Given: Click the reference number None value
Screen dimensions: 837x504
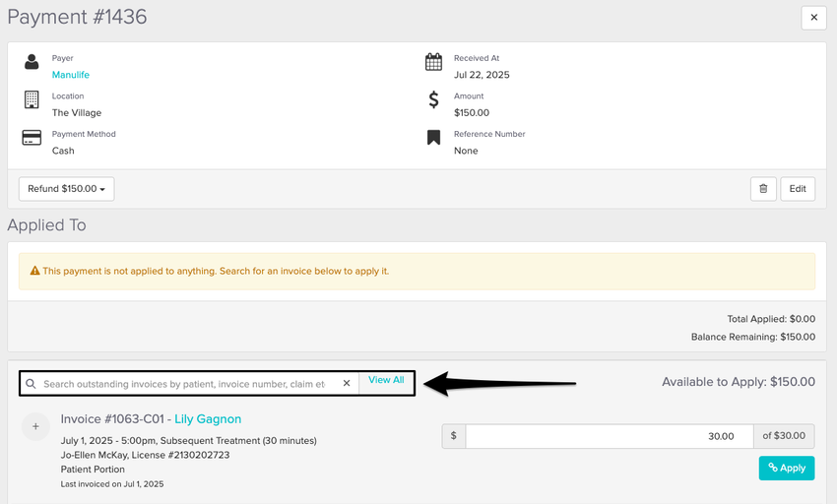Looking at the screenshot, I should 466,151.
